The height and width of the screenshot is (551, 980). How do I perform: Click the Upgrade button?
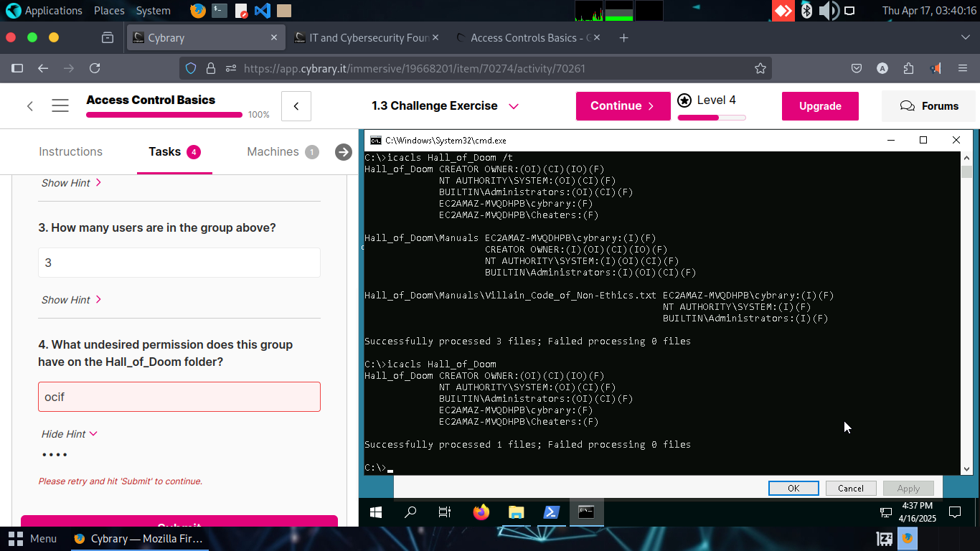tap(820, 106)
